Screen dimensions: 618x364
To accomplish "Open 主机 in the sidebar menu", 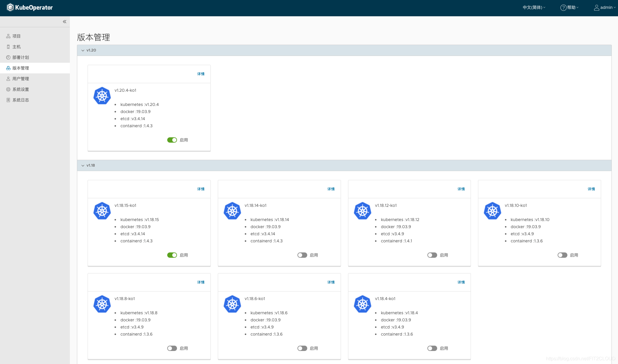I will pos(17,47).
